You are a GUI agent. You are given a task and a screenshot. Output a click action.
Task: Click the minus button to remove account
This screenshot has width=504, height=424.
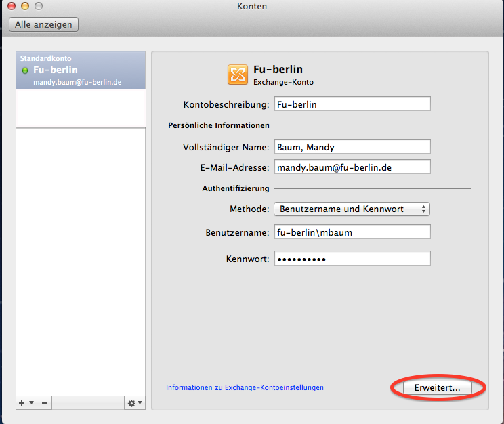pyautogui.click(x=45, y=403)
